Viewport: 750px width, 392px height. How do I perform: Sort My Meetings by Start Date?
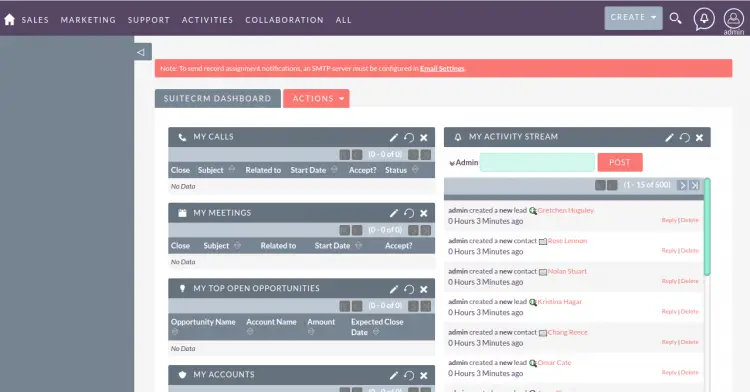tap(358, 245)
